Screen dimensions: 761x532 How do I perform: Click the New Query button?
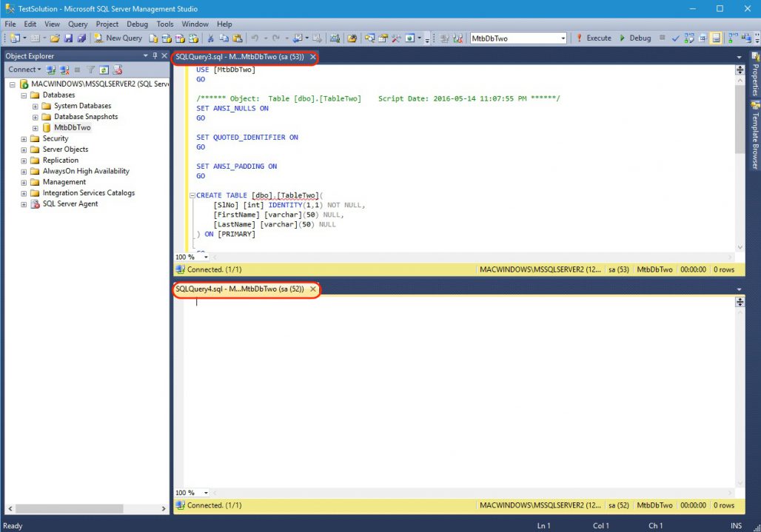pyautogui.click(x=118, y=38)
